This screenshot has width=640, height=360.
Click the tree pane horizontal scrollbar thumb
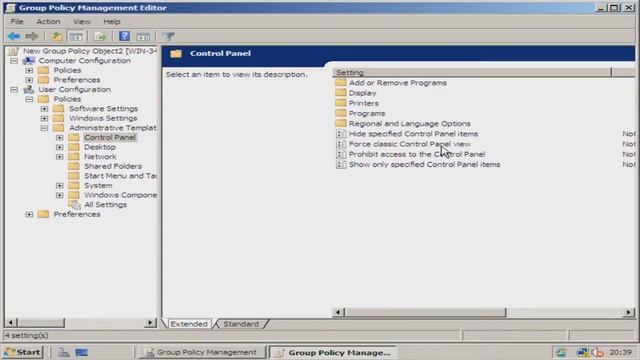(x=41, y=323)
